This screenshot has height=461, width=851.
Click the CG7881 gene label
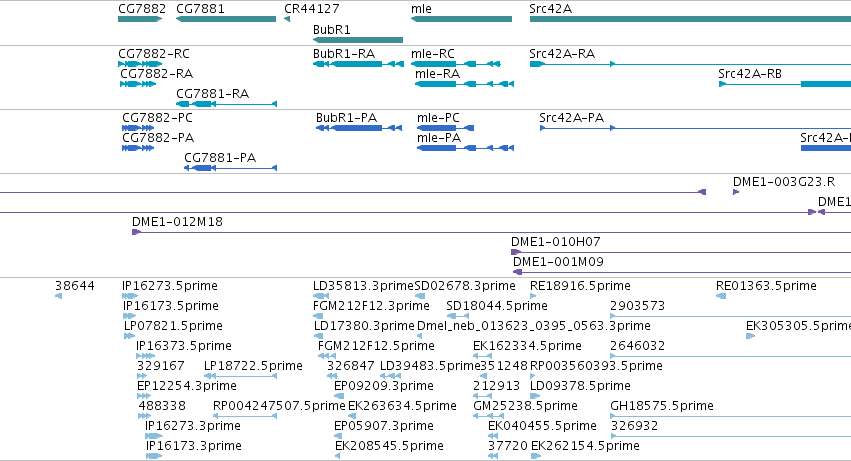click(200, 9)
